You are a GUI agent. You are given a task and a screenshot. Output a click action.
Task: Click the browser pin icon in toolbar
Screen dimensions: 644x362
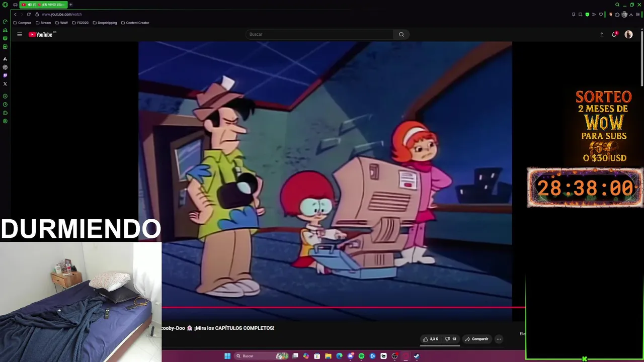pos(574,14)
